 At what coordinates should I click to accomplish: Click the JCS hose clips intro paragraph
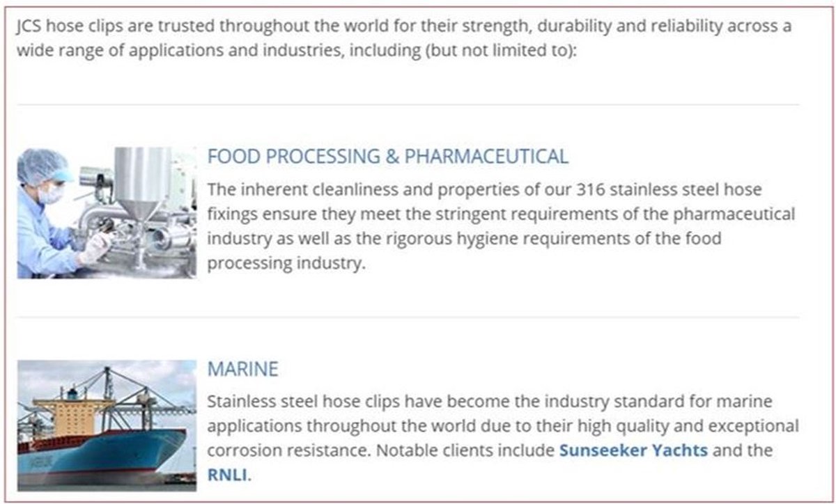(404, 39)
